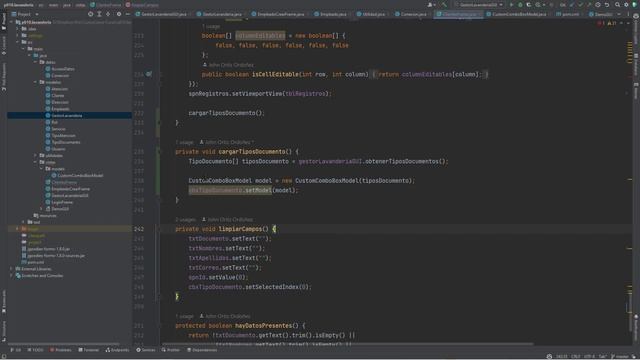This screenshot has width=640, height=360.
Task: Switch to CustomComboBoxModel.java tab
Action: tap(516, 14)
